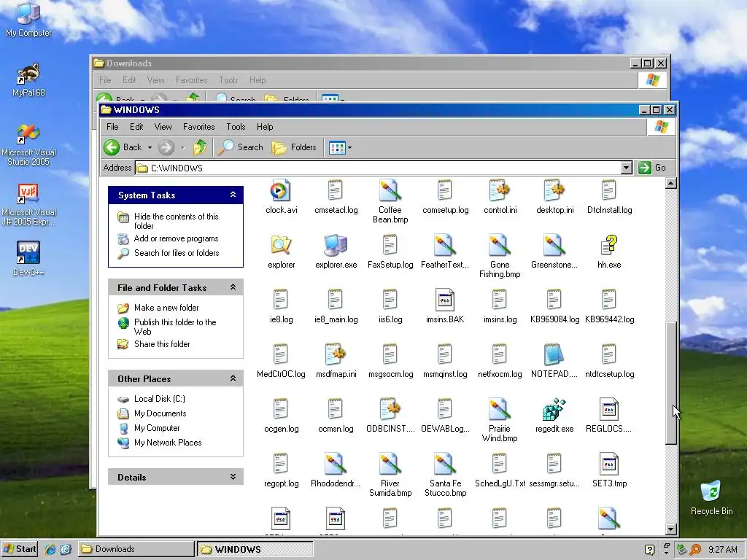Open the Back button history dropdown arrow
This screenshot has height=560, width=747.
(x=150, y=147)
